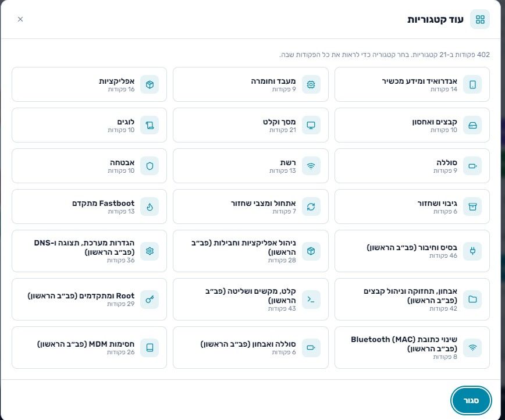Click the key icon for Root ומתקדמים
Screen dimensions: 505x420
pyautogui.click(x=150, y=300)
